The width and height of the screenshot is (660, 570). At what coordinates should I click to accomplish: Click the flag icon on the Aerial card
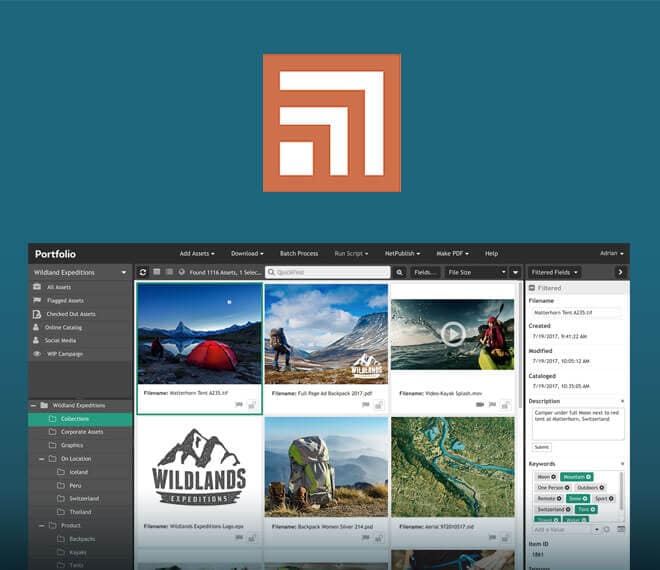pyautogui.click(x=492, y=538)
